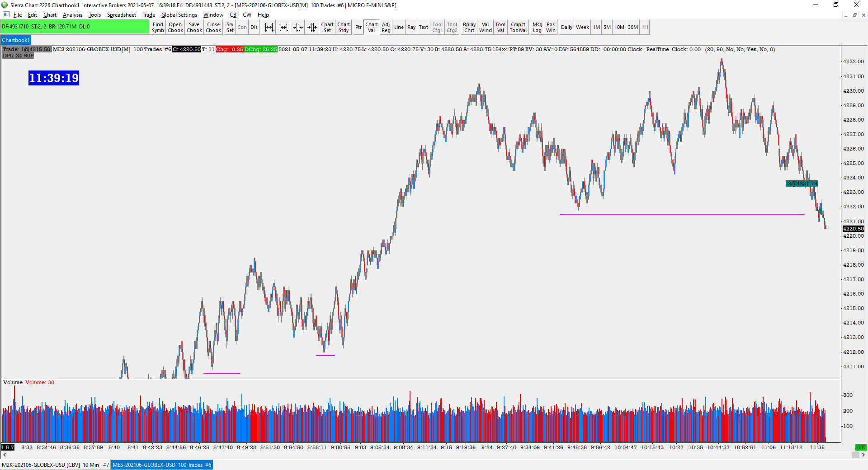
Task: Open Chart Set settings
Action: tap(327, 28)
